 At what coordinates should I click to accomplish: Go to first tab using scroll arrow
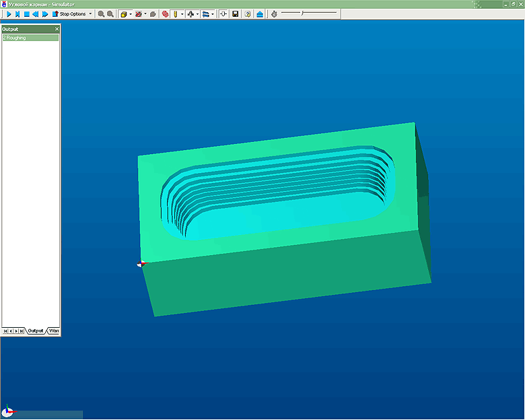[5, 331]
